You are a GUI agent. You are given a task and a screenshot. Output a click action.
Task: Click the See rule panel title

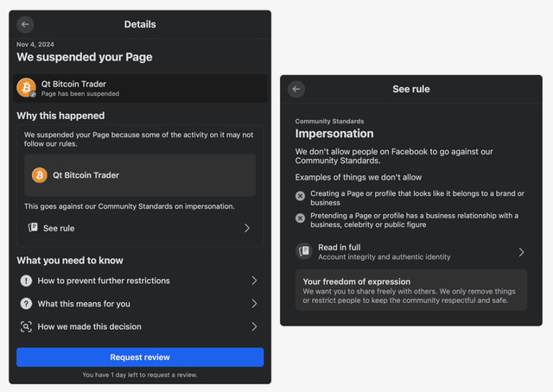[x=411, y=89]
